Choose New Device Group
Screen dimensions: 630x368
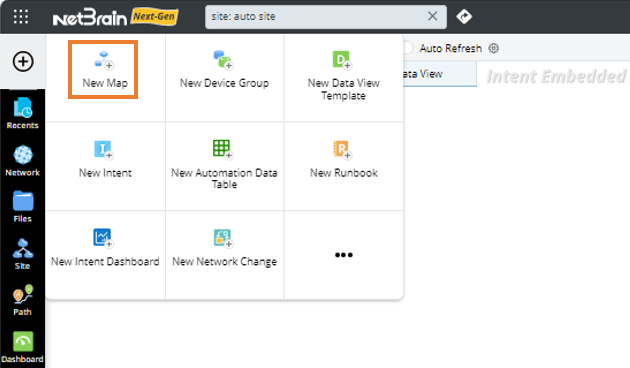tap(224, 70)
